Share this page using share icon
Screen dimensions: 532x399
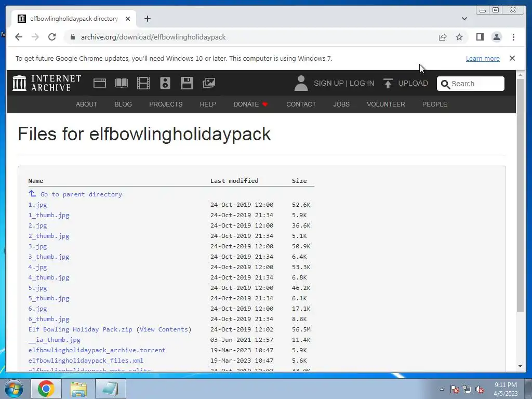(443, 37)
